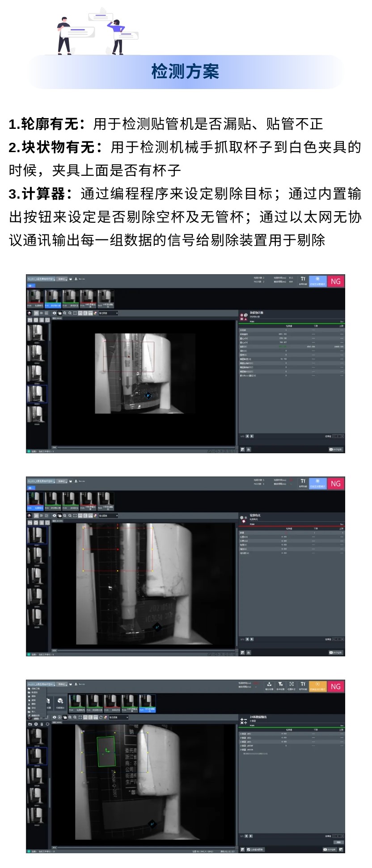Expand the project name dropdown in the top screenshot
This screenshot has width=372, height=868.
[41, 279]
